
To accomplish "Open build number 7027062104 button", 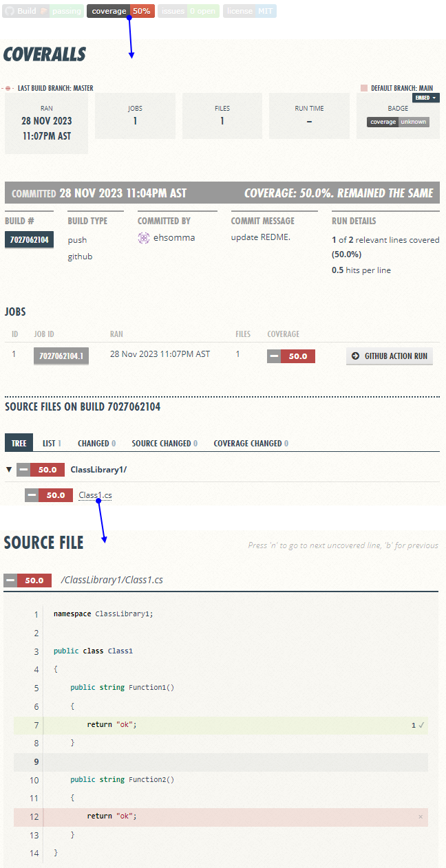I will pos(29,239).
